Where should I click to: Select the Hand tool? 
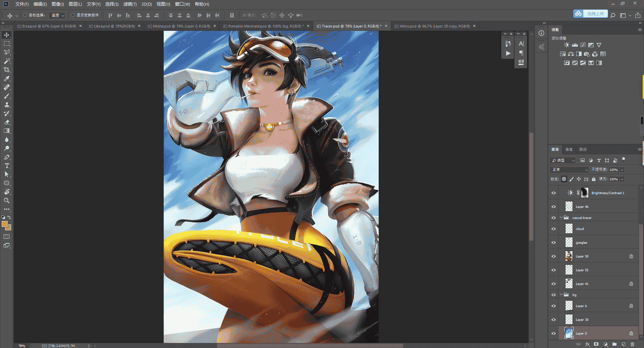[7, 192]
